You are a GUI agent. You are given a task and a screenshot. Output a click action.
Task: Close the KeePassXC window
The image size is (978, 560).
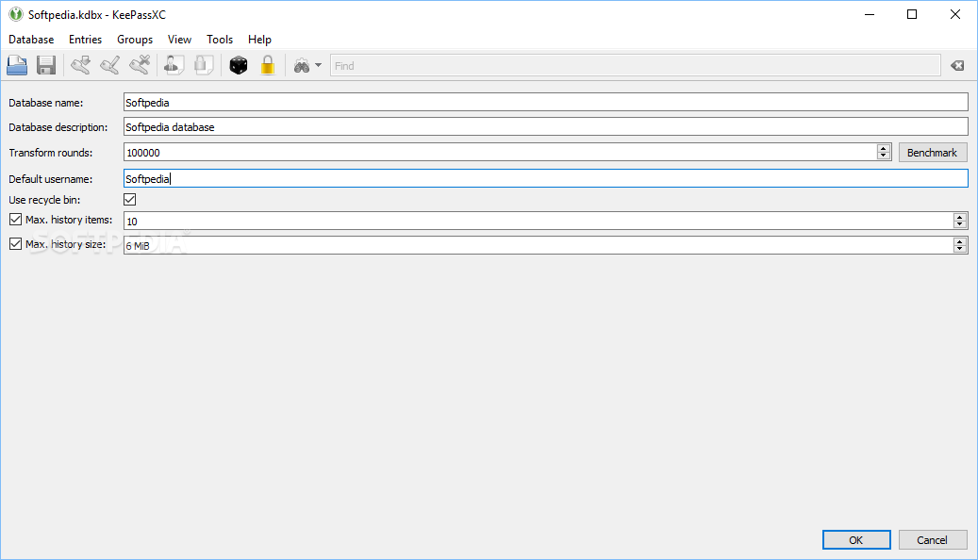[955, 14]
